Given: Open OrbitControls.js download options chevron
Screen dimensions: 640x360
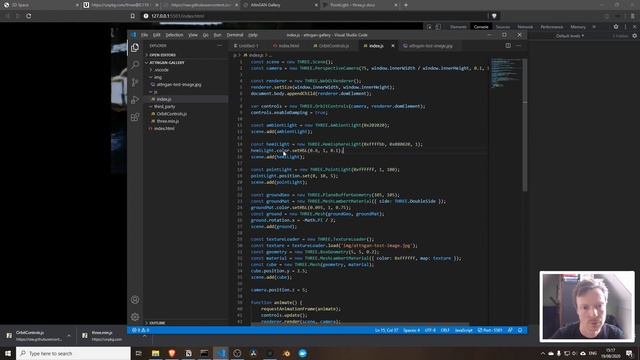Looking at the screenshot, I should point(69,336).
